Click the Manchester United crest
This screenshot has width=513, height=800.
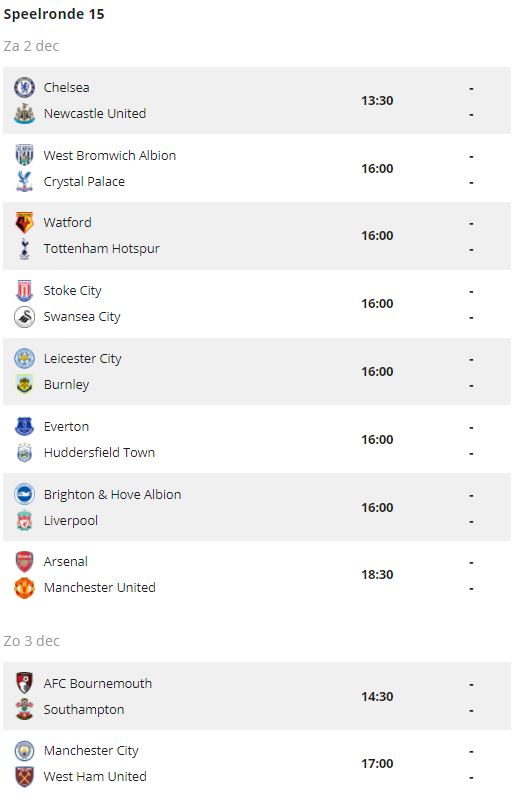click(24, 588)
